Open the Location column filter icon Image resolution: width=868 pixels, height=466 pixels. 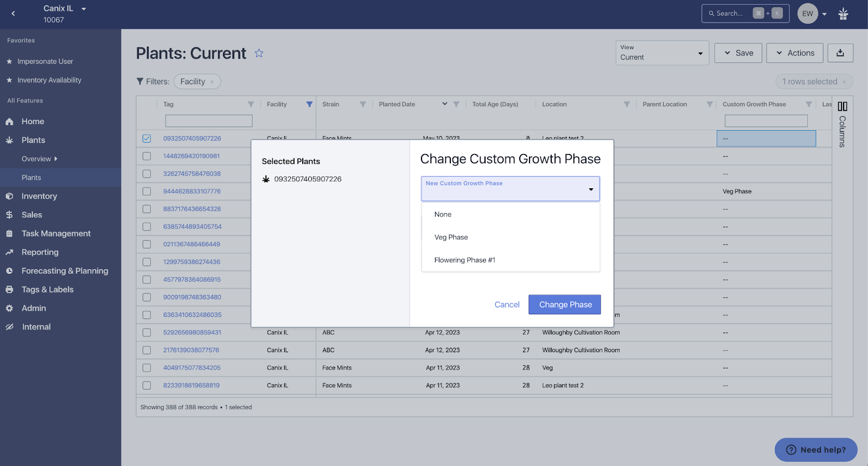(x=627, y=104)
